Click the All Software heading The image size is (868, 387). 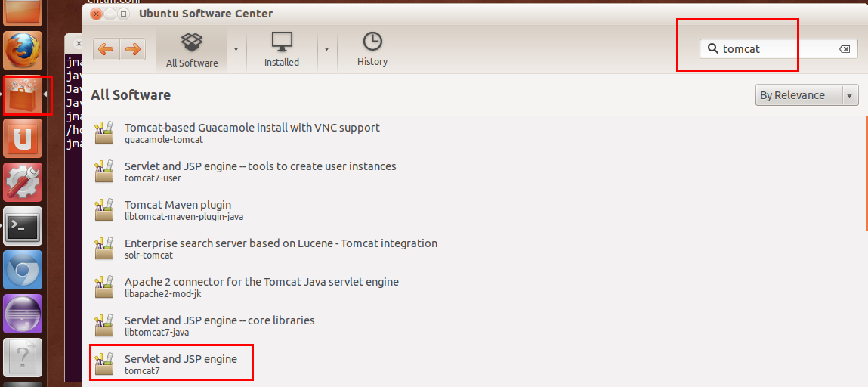[131, 95]
